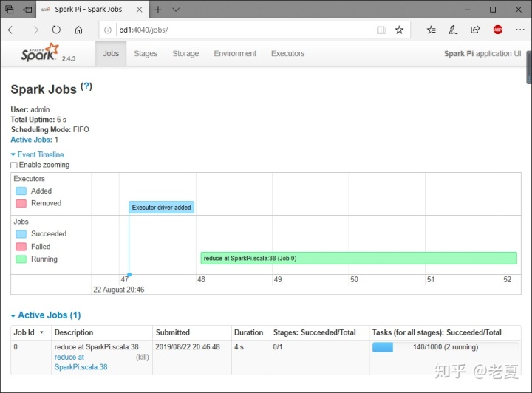
Task: Click the '4 s' duration cell
Action: [x=239, y=347]
